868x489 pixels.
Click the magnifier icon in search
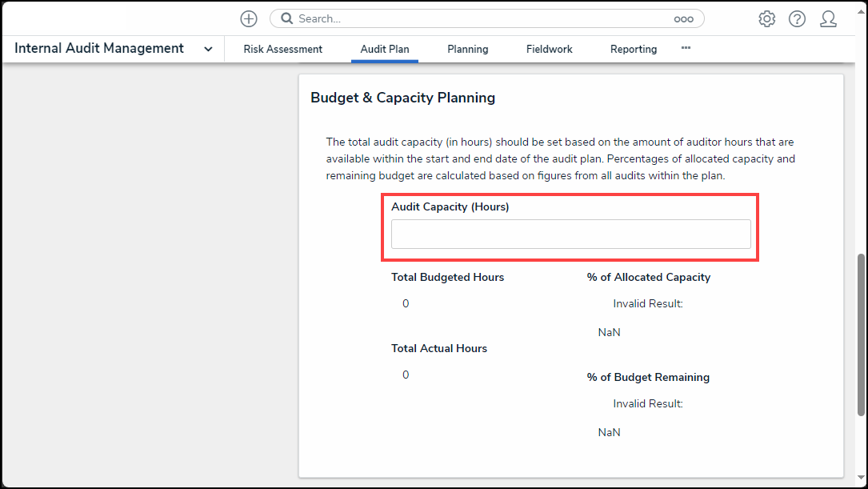(287, 18)
